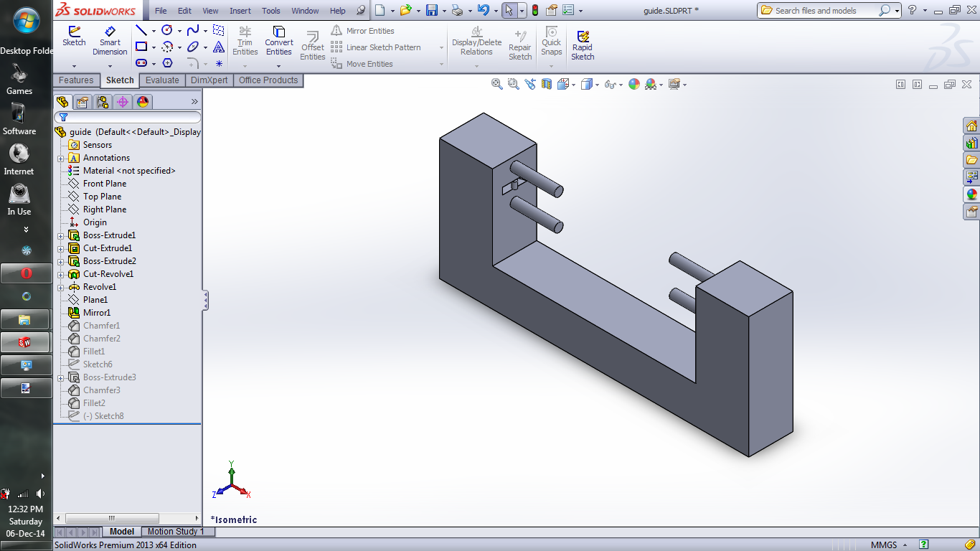The height and width of the screenshot is (551, 980).
Task: Click the 12:32 PM clock
Action: click(25, 509)
